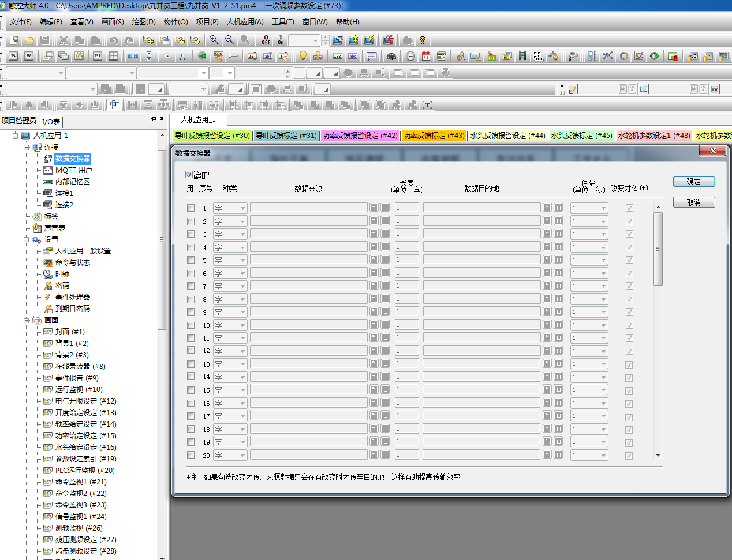The height and width of the screenshot is (560, 732).
Task: Toggle 改变才传 checkbox in row 1
Action: point(629,208)
